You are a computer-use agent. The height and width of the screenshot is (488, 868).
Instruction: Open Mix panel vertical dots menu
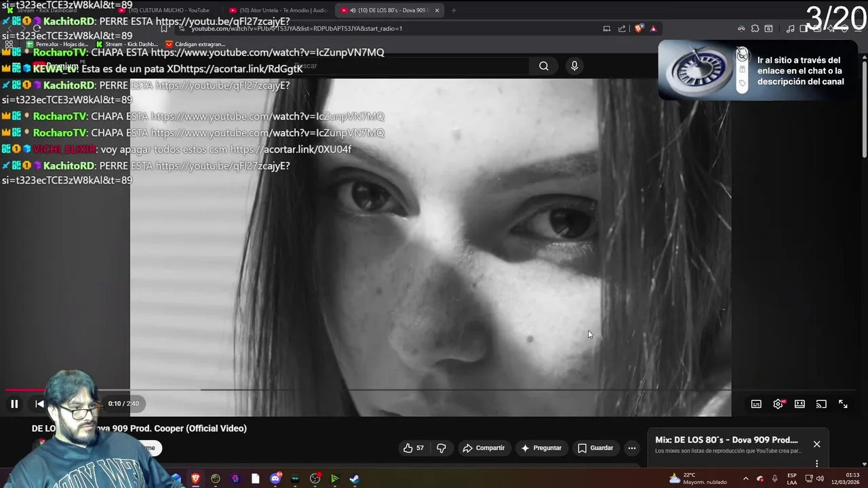[x=816, y=464]
